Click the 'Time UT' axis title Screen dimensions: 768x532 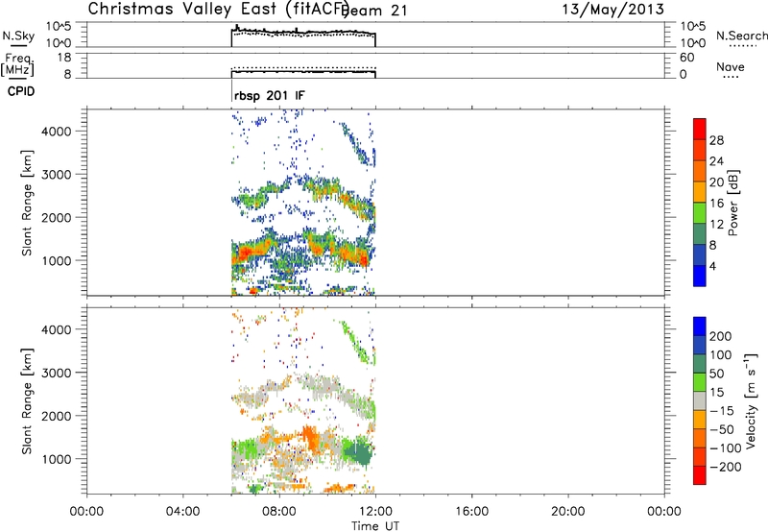[375, 526]
